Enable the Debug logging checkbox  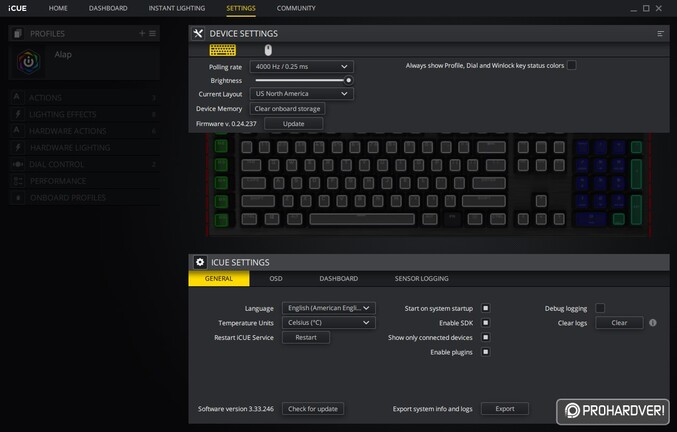600,308
